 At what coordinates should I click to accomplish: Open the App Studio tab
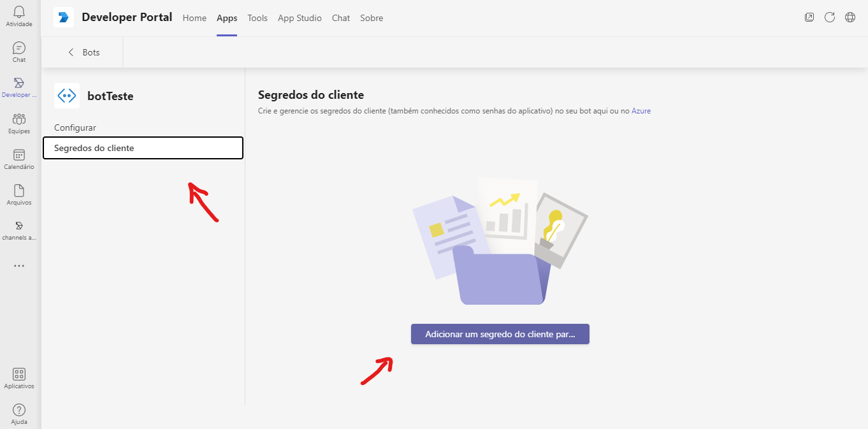click(x=300, y=18)
